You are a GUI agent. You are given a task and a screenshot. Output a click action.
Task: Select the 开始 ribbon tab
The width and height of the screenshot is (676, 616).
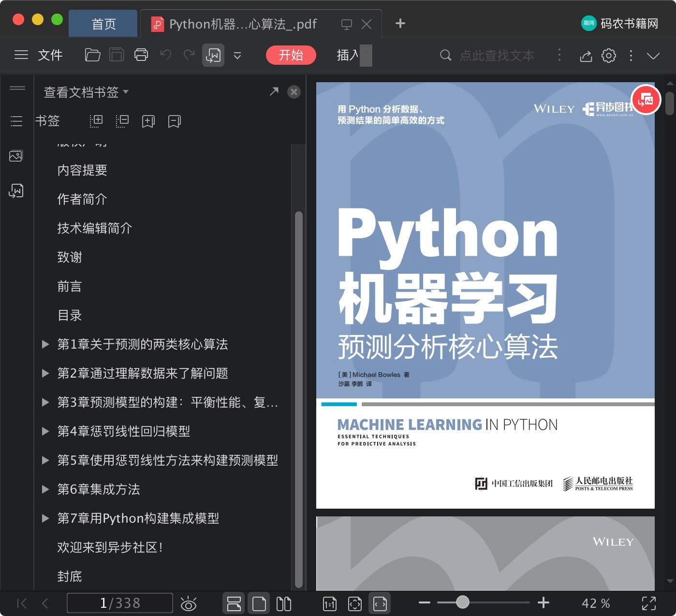coord(291,55)
